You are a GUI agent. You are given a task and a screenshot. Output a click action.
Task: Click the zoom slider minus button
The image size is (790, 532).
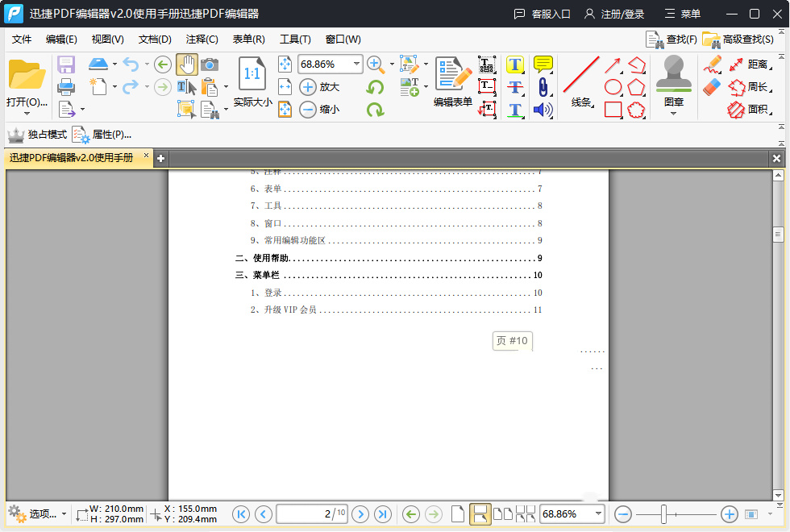point(622,514)
